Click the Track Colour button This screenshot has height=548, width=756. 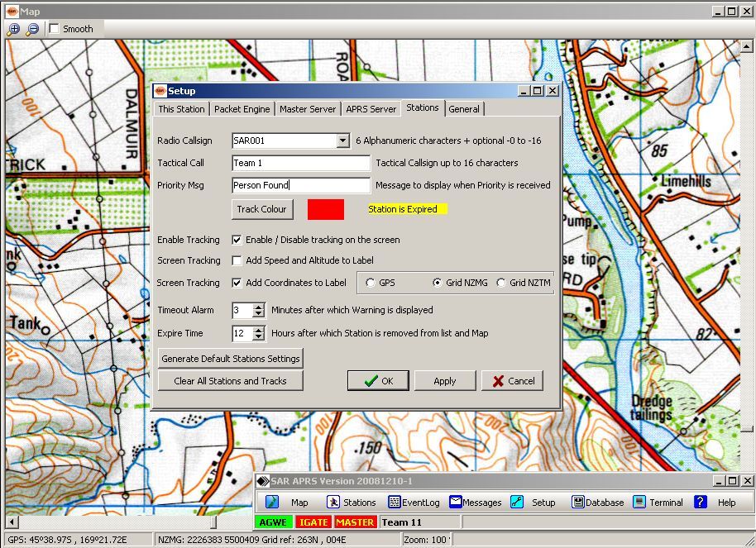262,209
